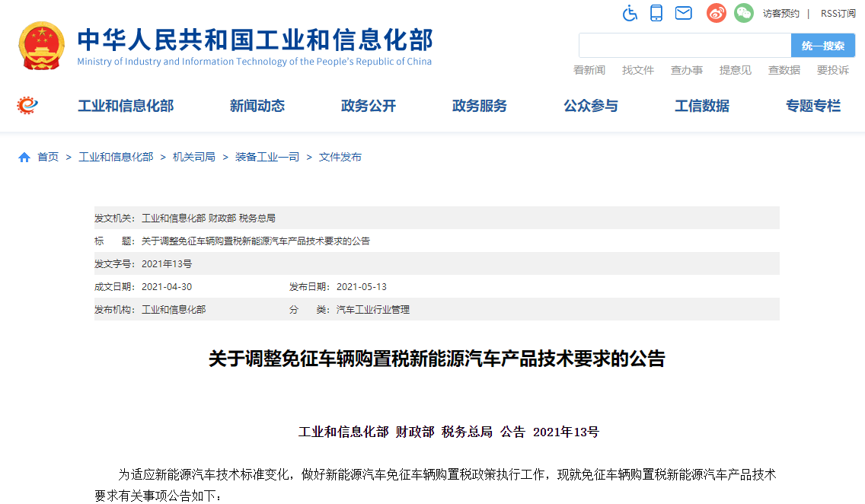Open RSS订阅 link
This screenshot has height=504, width=865.
838,13
